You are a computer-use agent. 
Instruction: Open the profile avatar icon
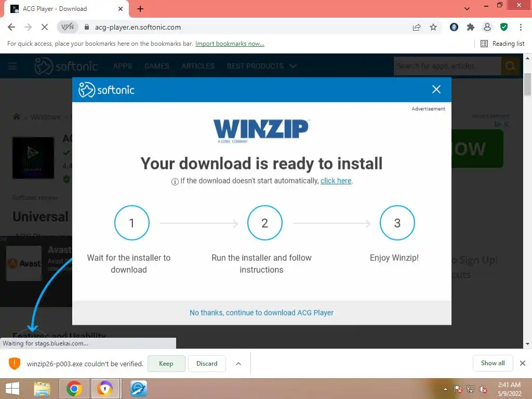487,27
